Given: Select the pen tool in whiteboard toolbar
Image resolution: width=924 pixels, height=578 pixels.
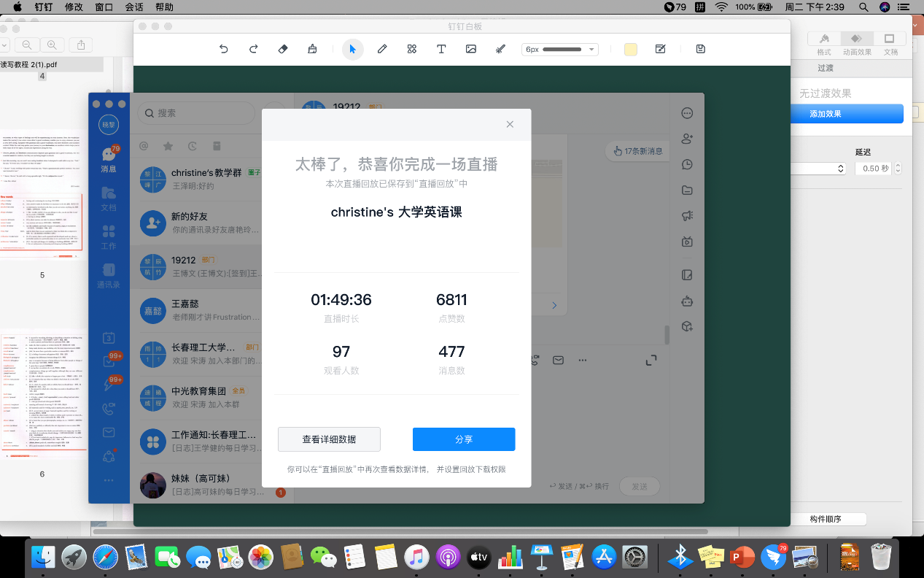Looking at the screenshot, I should pos(382,49).
